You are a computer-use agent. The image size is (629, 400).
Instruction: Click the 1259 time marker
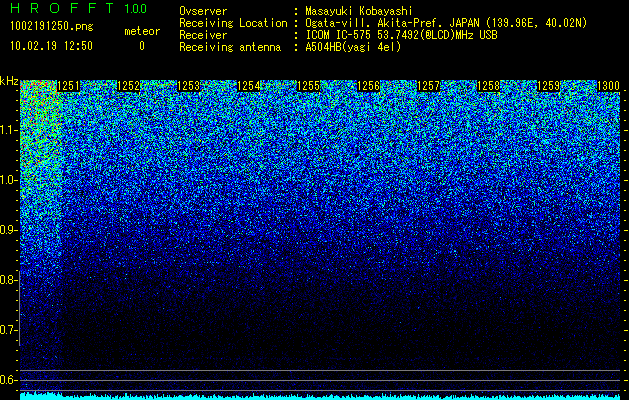548,86
